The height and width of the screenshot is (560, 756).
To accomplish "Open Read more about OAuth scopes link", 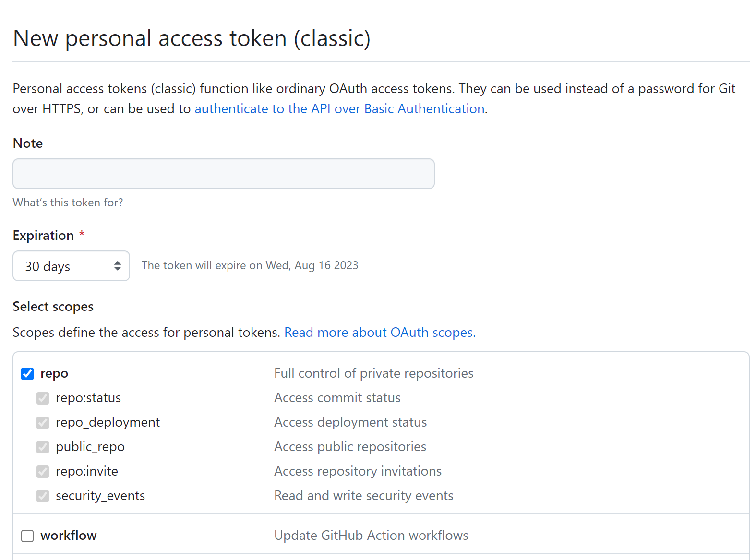I will pos(380,333).
